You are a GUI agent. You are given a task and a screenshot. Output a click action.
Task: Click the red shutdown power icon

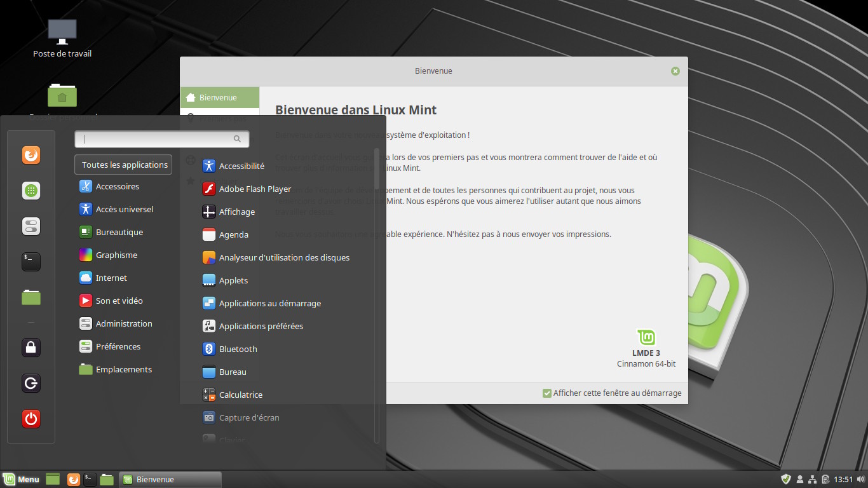coord(31,419)
